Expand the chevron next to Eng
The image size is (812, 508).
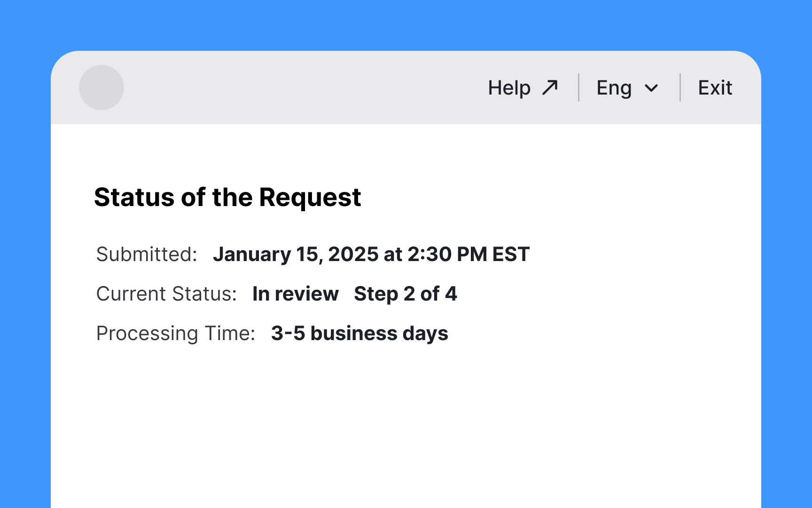coord(651,88)
